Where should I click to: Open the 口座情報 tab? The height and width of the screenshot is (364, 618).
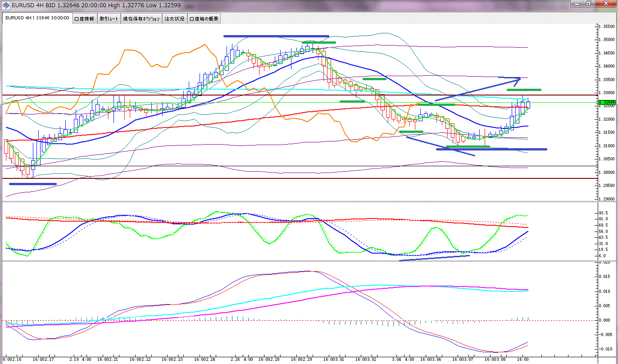coord(84,19)
